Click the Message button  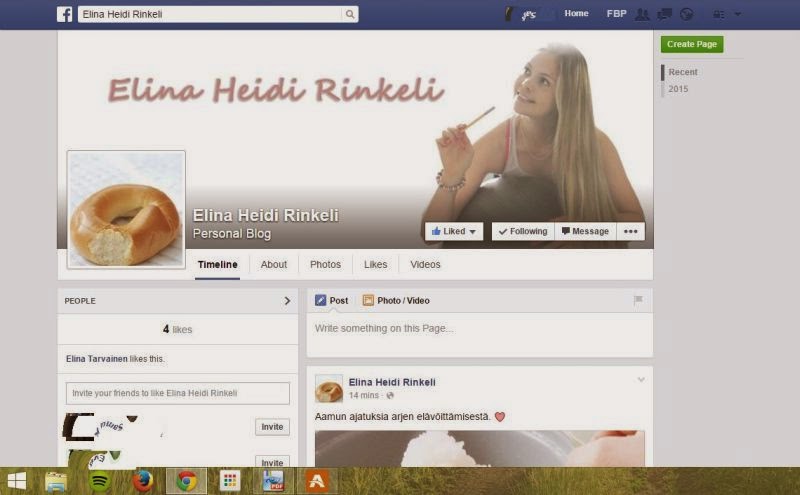585,231
